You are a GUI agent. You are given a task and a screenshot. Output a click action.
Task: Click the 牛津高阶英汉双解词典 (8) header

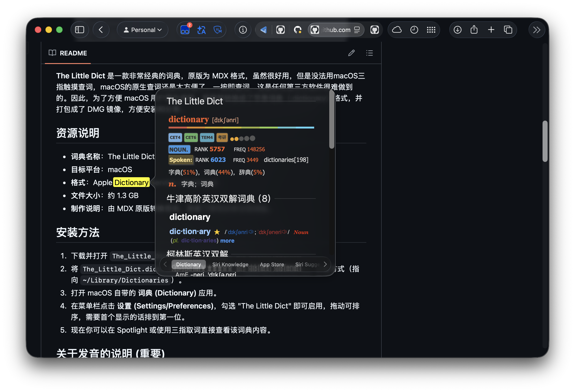coord(218,199)
